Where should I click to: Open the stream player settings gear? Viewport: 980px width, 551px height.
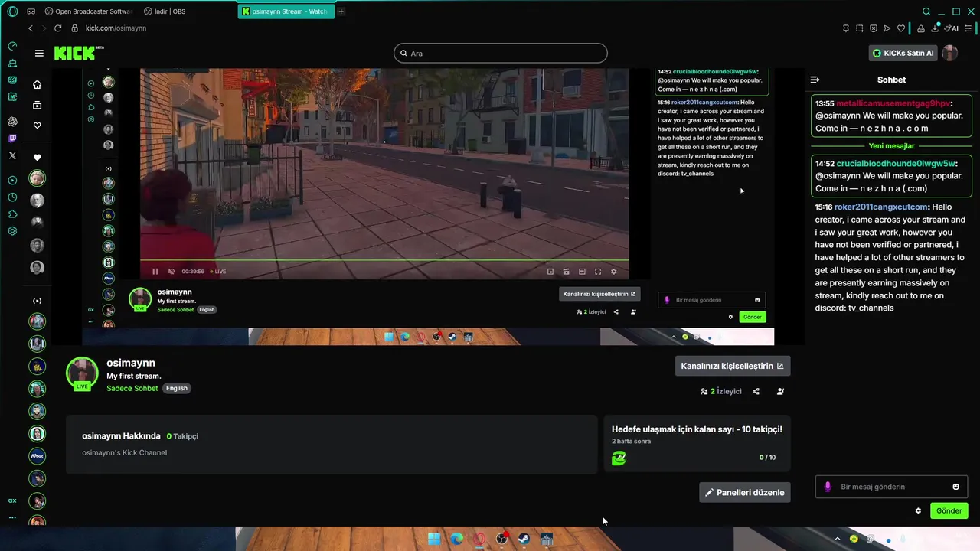pos(613,271)
